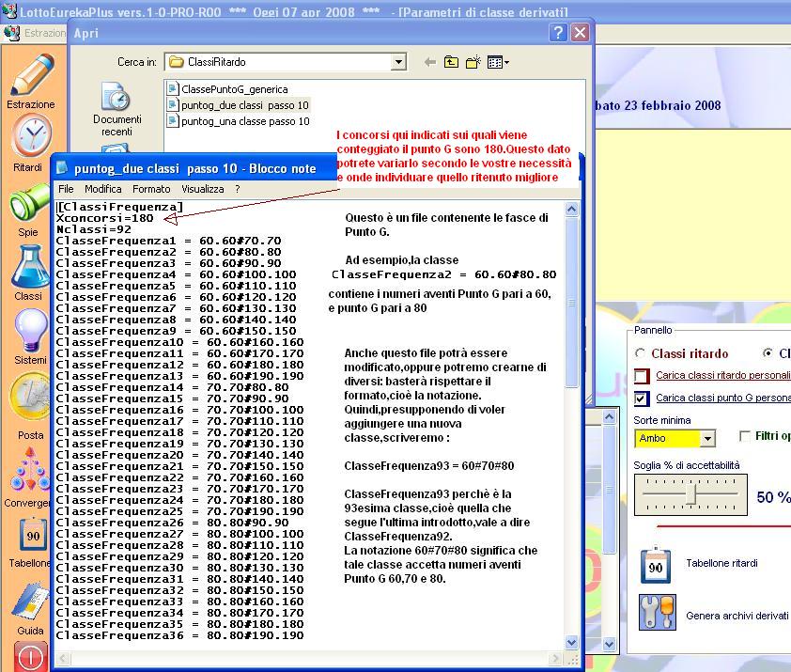791x672 pixels.
Task: Open the Cerca in ClassiRitardo dropdown
Action: [x=398, y=62]
